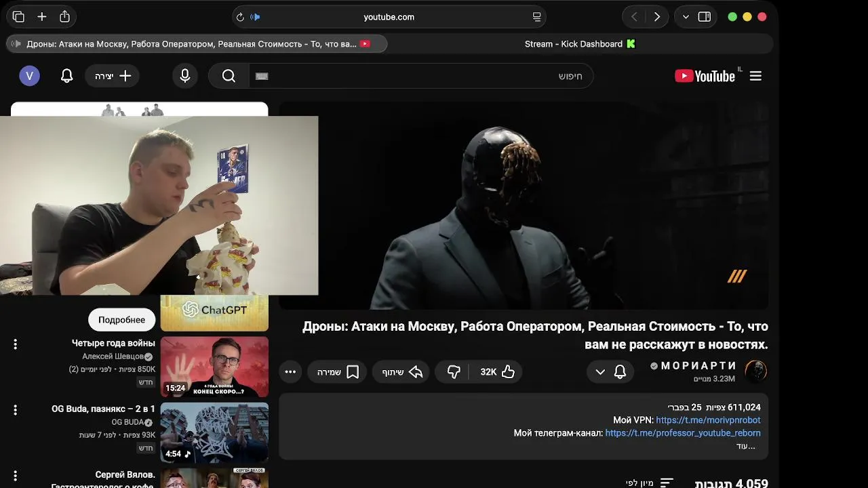Viewport: 868px width, 488px height.
Task: Focus the YouTube search field חיפוש
Action: [420, 76]
